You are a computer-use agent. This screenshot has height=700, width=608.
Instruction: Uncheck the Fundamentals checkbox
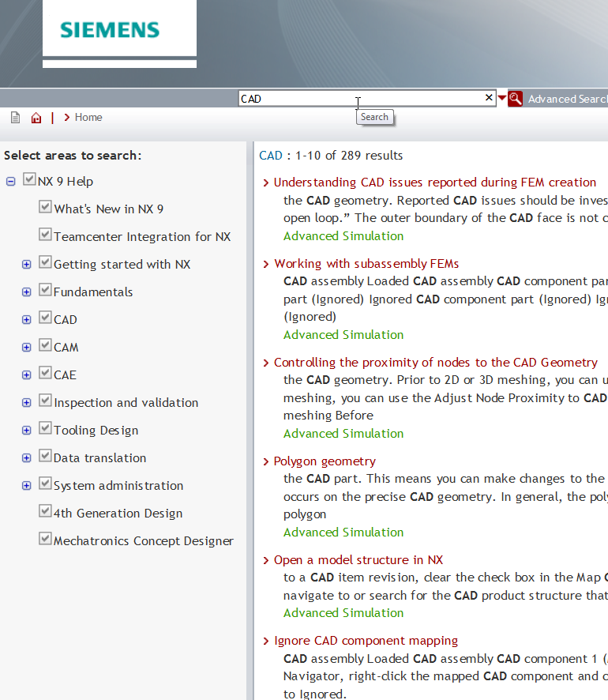coord(45,290)
